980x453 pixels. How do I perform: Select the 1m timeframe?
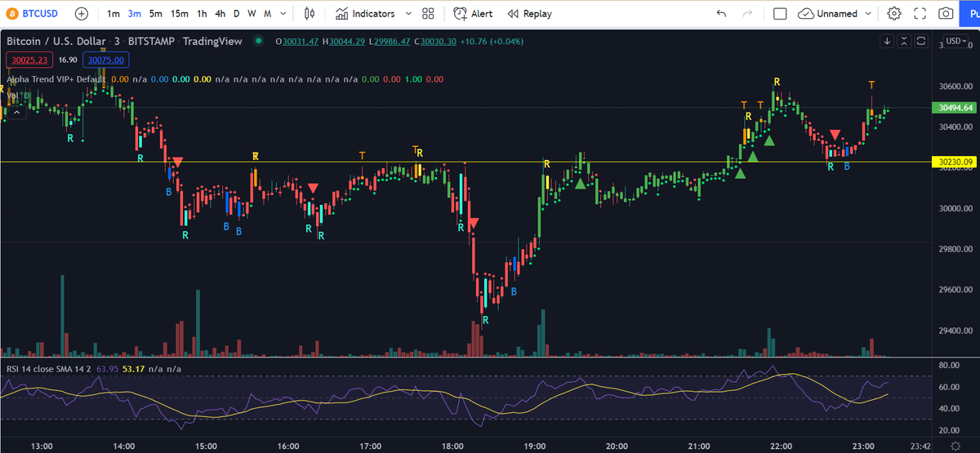tap(114, 14)
